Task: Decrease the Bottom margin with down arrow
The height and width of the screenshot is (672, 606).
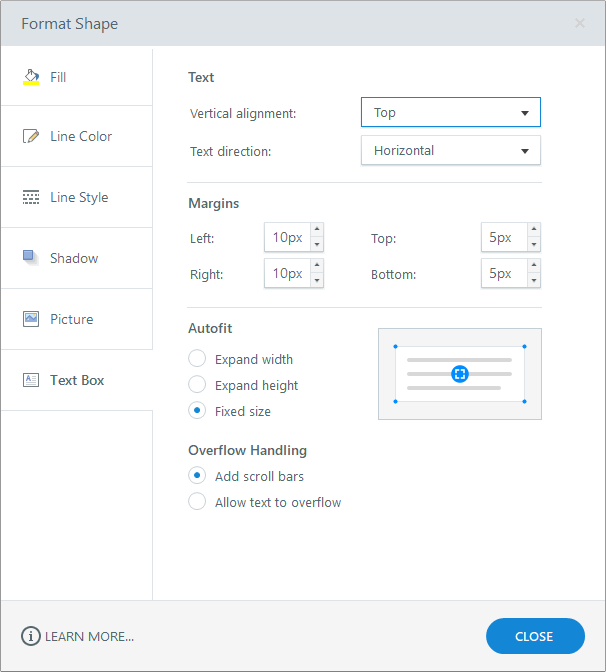Action: 534,281
